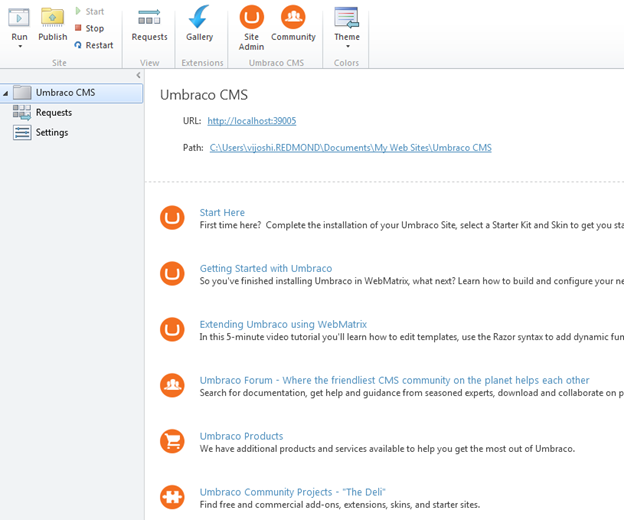Open the site folder path link
Viewport: 624px width, 520px height.
tap(350, 148)
